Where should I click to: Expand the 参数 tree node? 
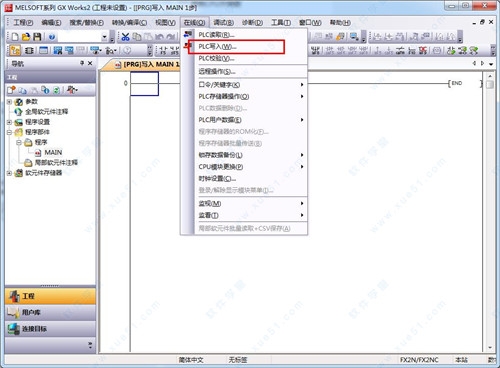click(10, 102)
